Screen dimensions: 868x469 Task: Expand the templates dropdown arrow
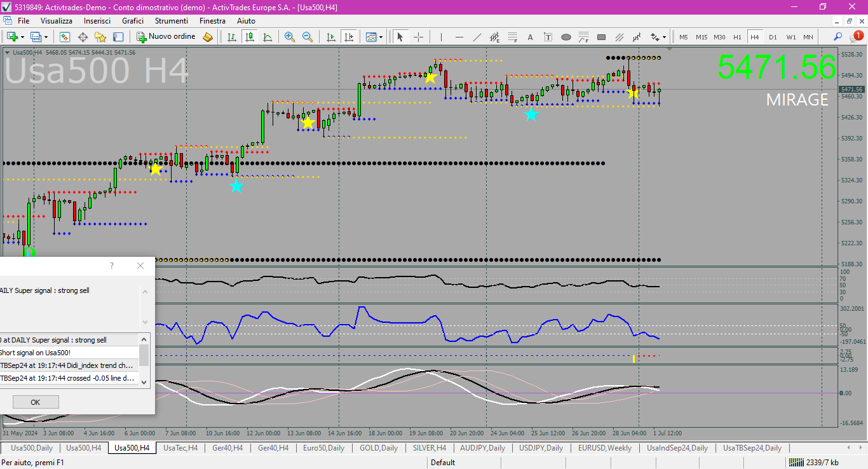click(x=381, y=37)
